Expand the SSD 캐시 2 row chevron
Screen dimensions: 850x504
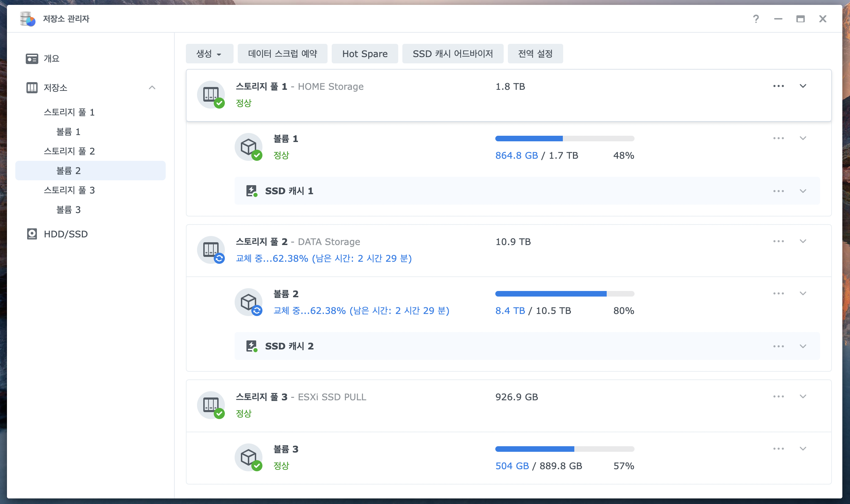tap(803, 346)
